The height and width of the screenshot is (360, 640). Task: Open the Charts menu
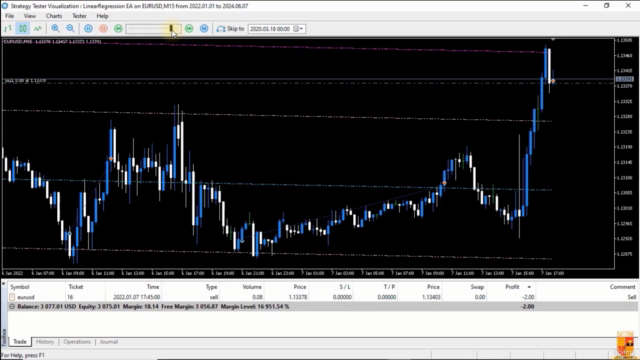click(54, 16)
